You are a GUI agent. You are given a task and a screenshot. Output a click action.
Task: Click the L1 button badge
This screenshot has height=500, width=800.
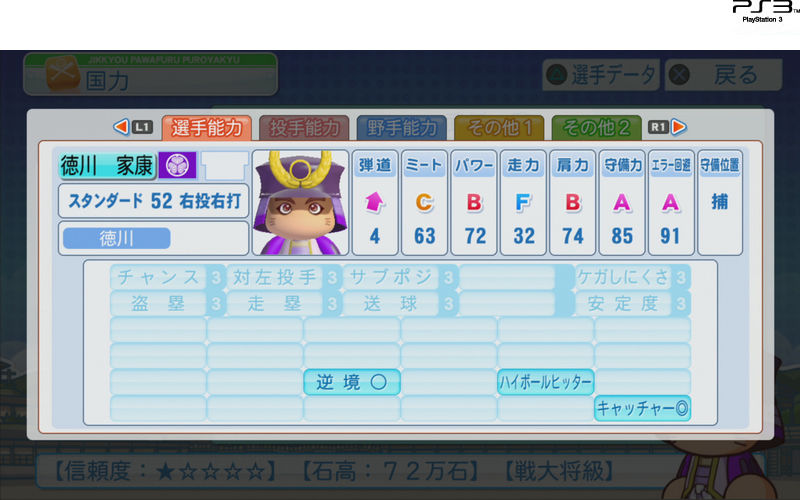[142, 127]
